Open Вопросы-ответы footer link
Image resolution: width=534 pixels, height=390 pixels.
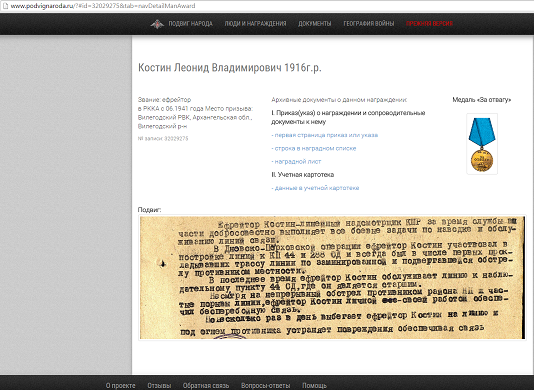click(x=265, y=385)
